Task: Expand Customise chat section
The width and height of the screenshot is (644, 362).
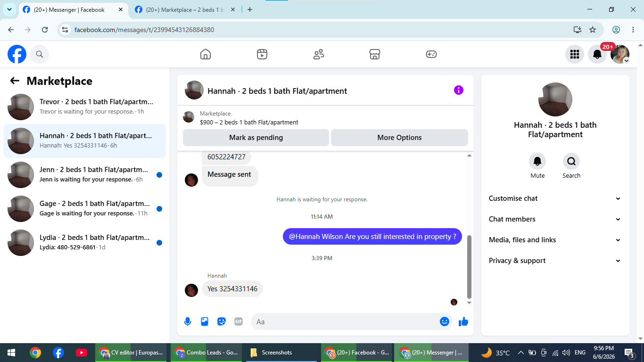Action: [x=555, y=198]
